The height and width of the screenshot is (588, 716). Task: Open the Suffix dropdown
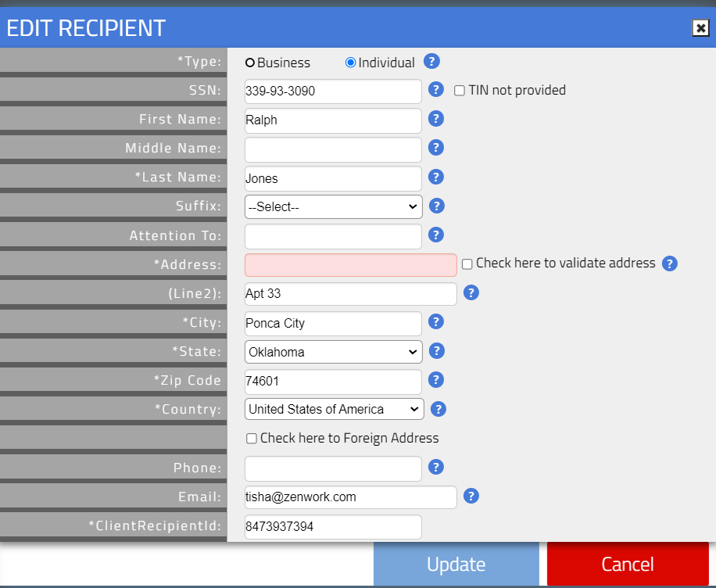click(332, 206)
